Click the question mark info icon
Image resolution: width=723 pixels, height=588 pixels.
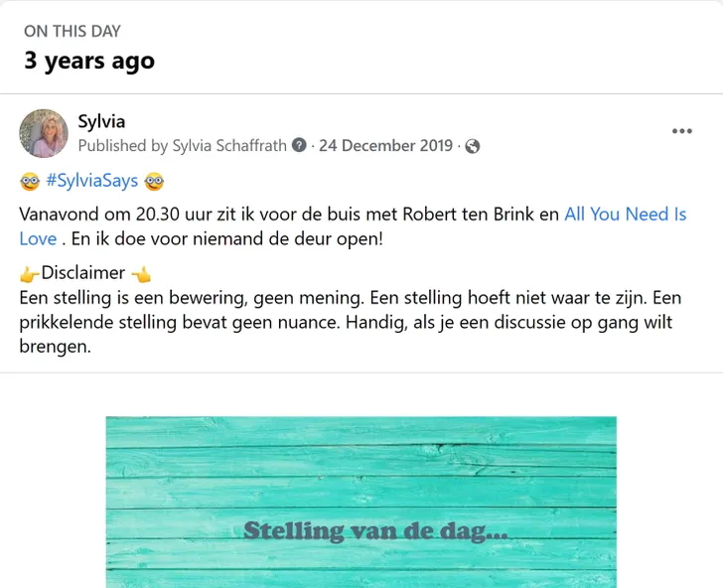point(298,146)
